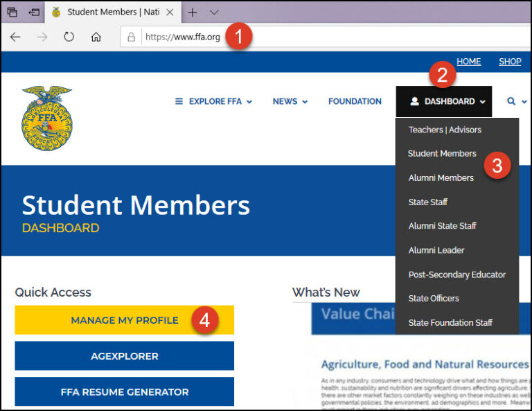This screenshot has height=411, width=532.
Task: Select State Officers menu entry
Action: pos(434,299)
